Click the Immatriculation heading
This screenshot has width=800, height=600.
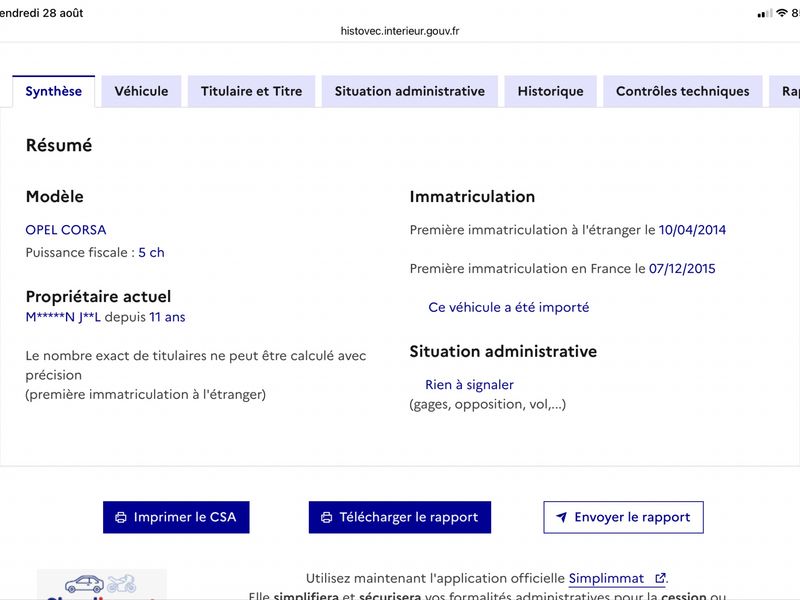click(472, 196)
